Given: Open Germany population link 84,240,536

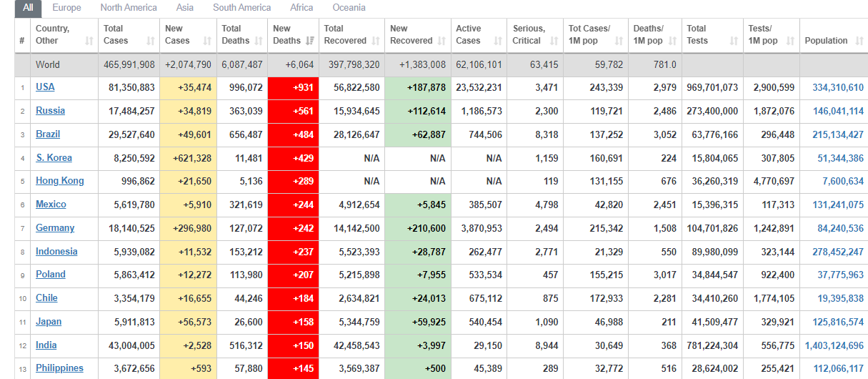Looking at the screenshot, I should coord(840,228).
